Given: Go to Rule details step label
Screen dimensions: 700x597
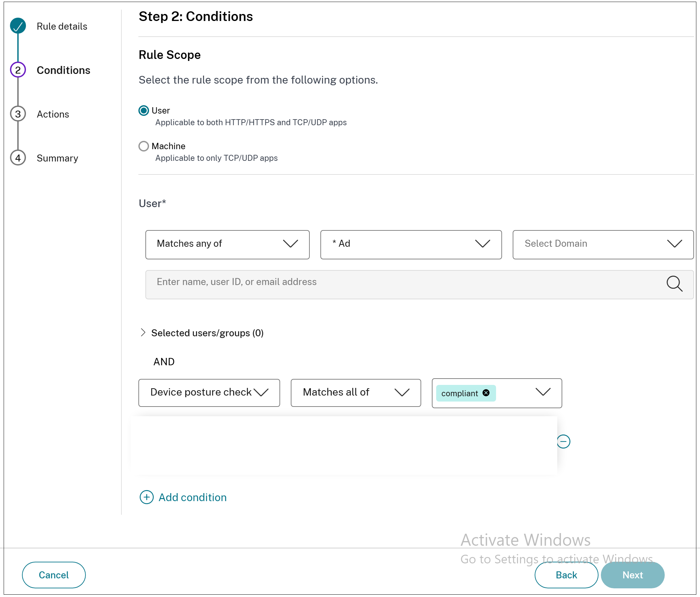Looking at the screenshot, I should tap(62, 26).
